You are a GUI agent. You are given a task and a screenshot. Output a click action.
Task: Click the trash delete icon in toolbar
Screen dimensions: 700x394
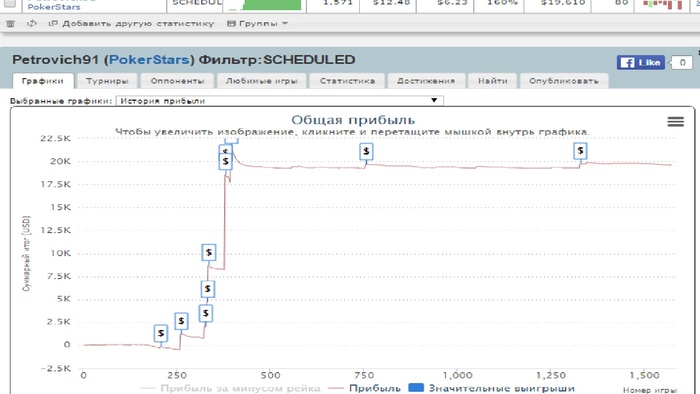pos(10,24)
